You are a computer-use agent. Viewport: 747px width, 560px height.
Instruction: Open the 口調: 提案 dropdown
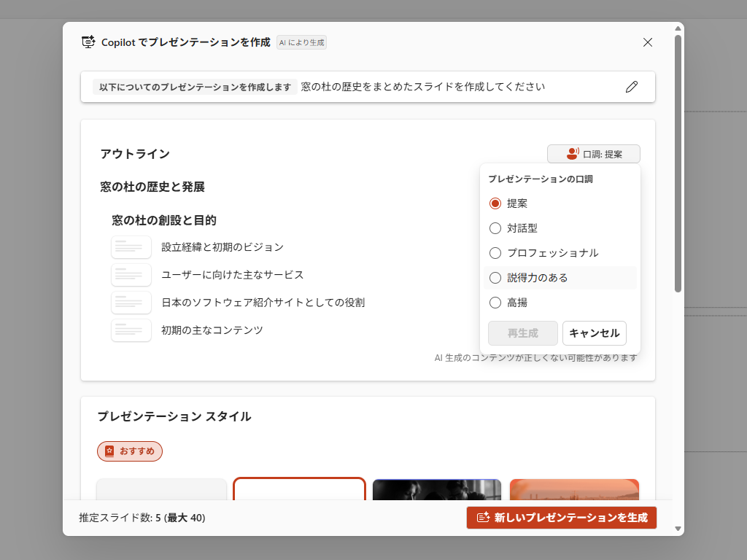pyautogui.click(x=593, y=154)
